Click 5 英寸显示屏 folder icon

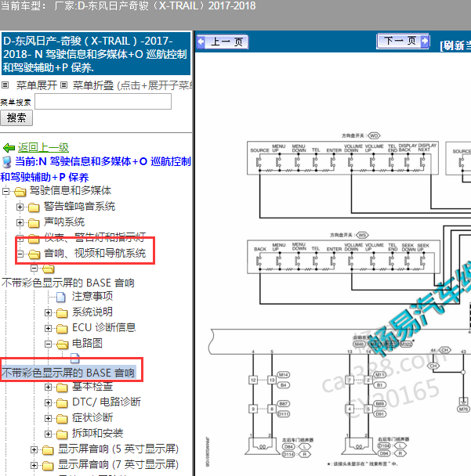[48, 450]
